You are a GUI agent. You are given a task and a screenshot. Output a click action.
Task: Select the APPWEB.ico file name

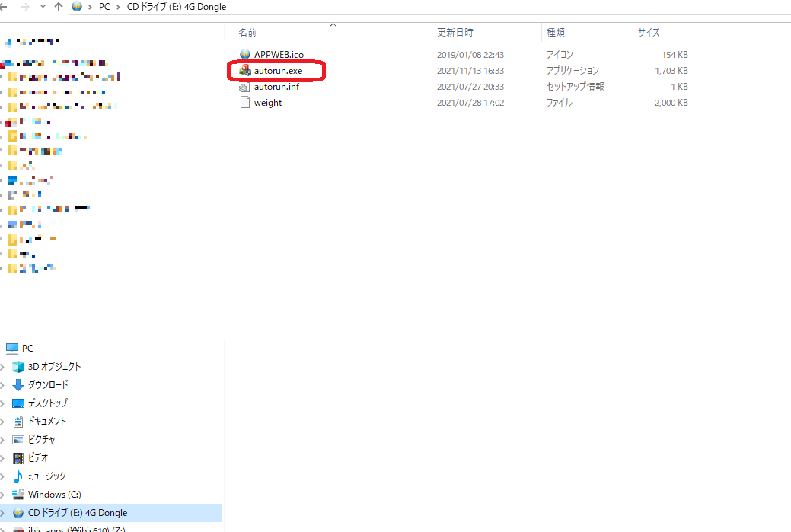279,55
